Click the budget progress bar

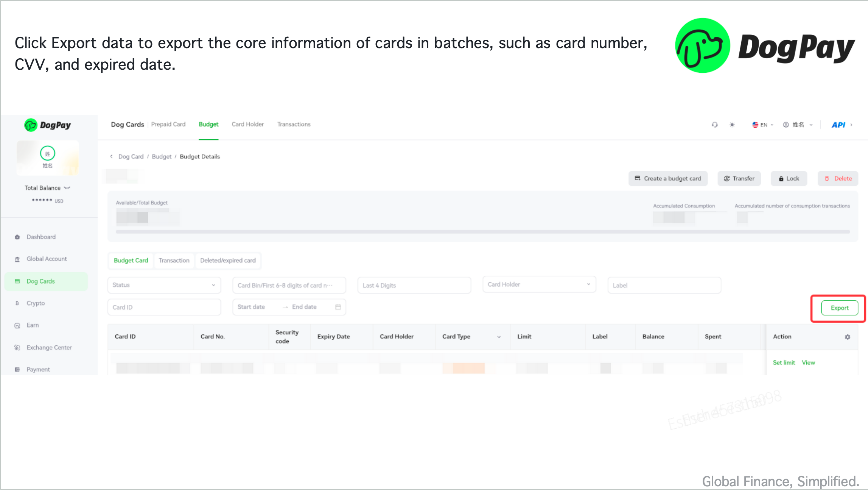click(x=483, y=232)
